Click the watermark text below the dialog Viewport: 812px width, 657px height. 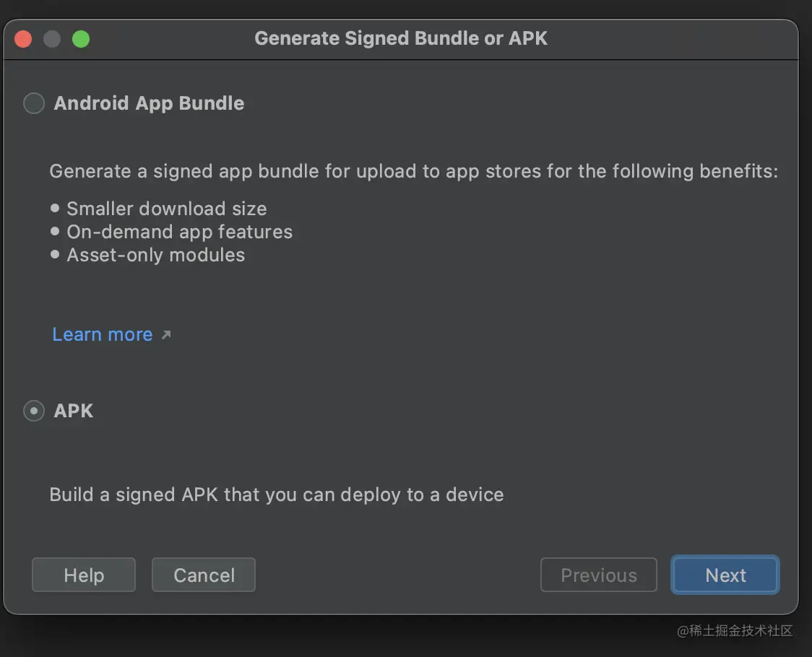[735, 631]
